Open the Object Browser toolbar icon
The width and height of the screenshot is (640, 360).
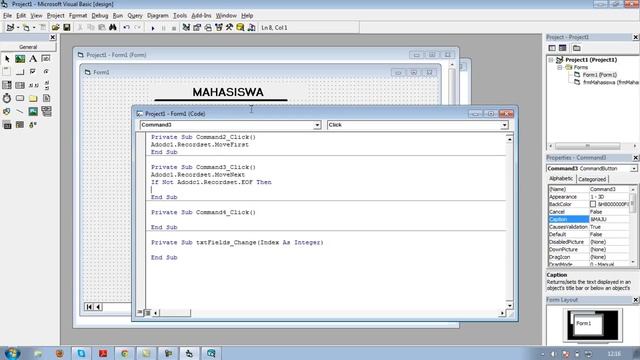pos(219,27)
